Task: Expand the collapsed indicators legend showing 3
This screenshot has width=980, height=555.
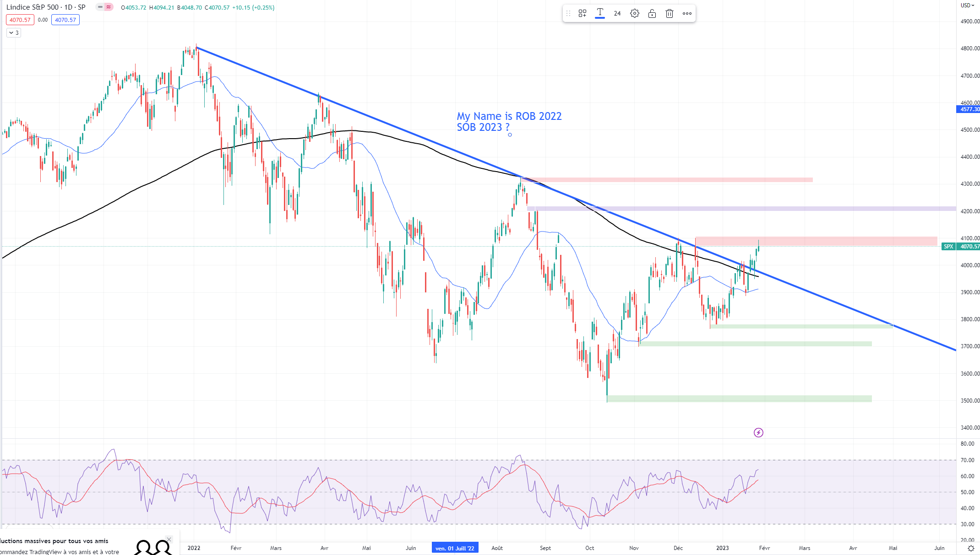Action: point(14,32)
